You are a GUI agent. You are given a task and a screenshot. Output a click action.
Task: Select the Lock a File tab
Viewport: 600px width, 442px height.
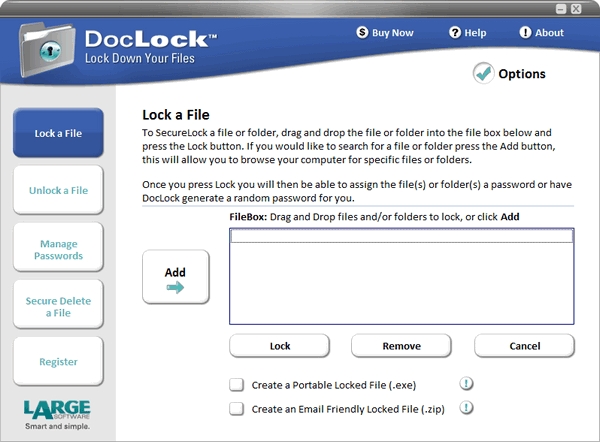pyautogui.click(x=58, y=133)
